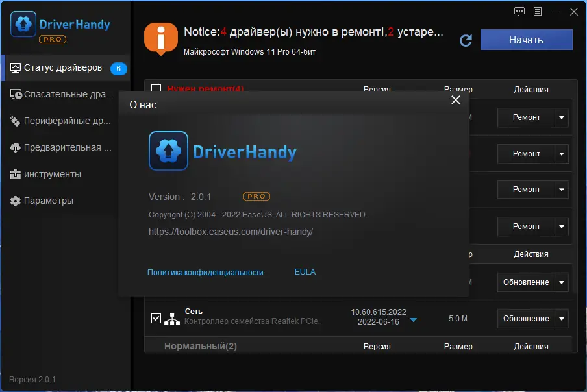Image resolution: width=587 pixels, height=392 pixels.
Task: Click Обновление button in Сеть row
Action: pos(526,319)
